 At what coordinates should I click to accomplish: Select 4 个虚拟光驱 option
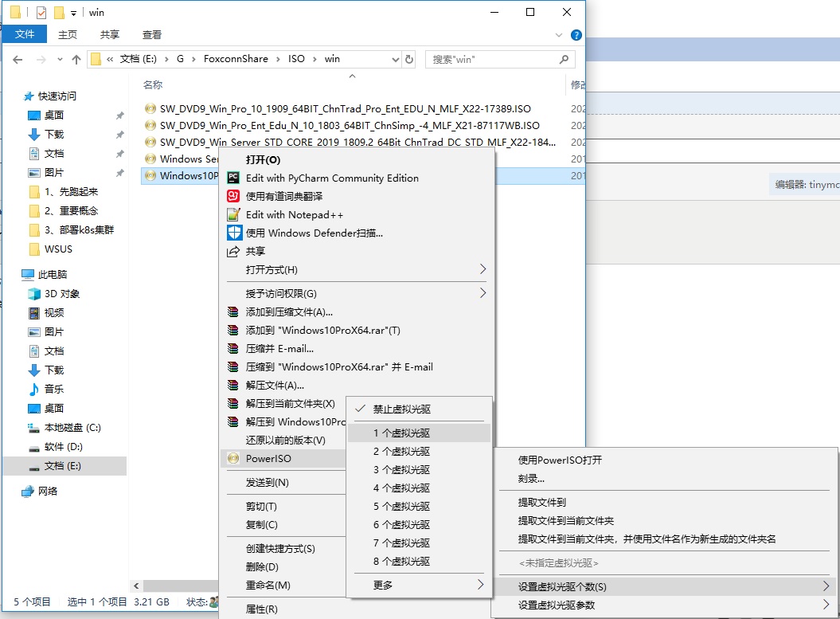coord(418,488)
